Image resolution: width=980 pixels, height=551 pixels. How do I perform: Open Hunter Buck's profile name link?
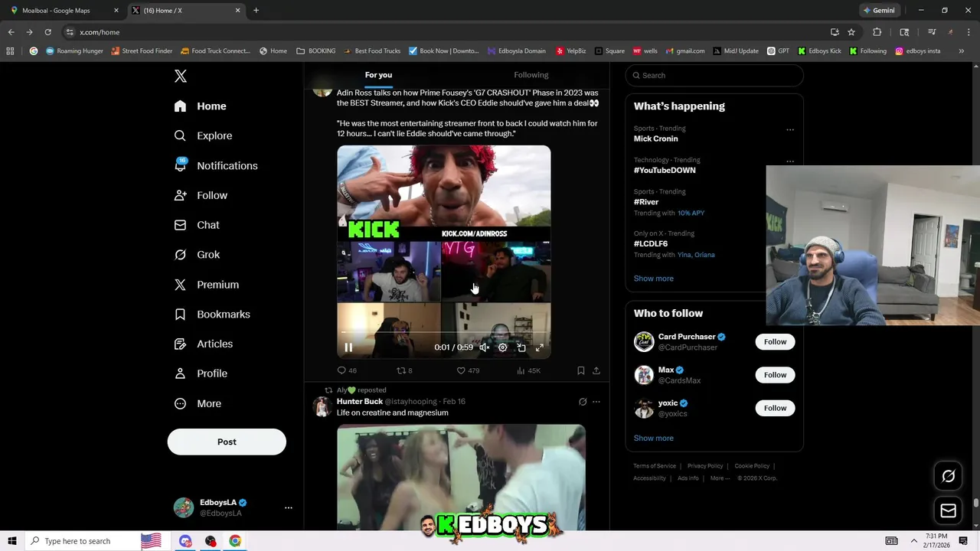click(x=360, y=401)
